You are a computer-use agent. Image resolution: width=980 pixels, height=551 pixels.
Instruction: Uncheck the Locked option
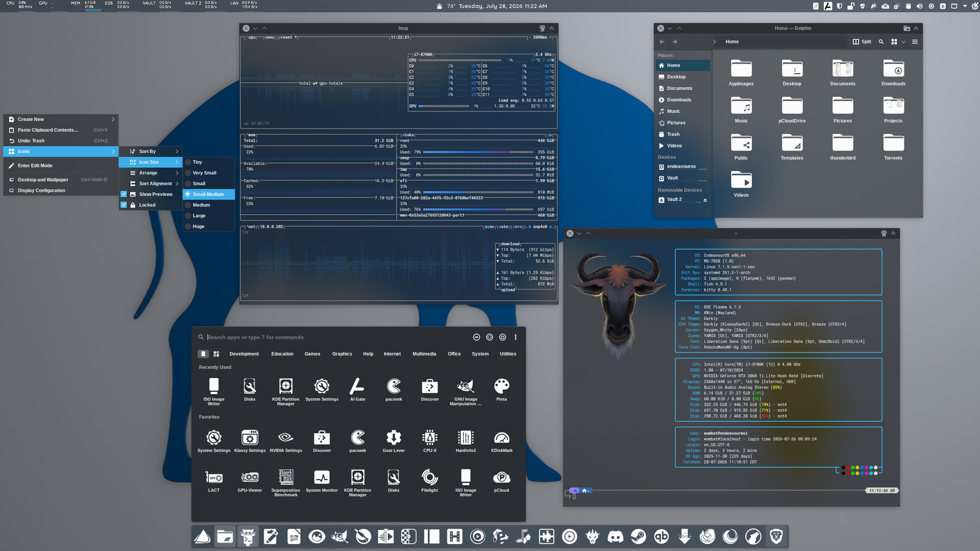click(124, 205)
